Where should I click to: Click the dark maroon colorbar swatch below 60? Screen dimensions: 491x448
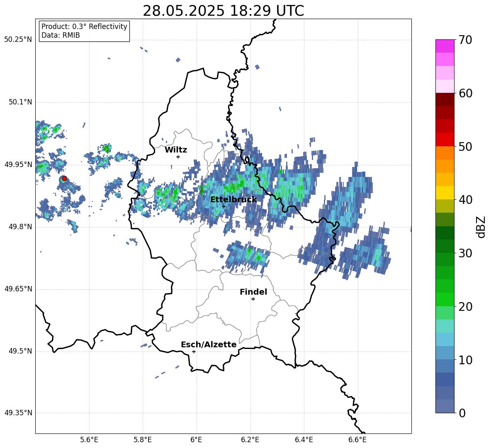(445, 99)
